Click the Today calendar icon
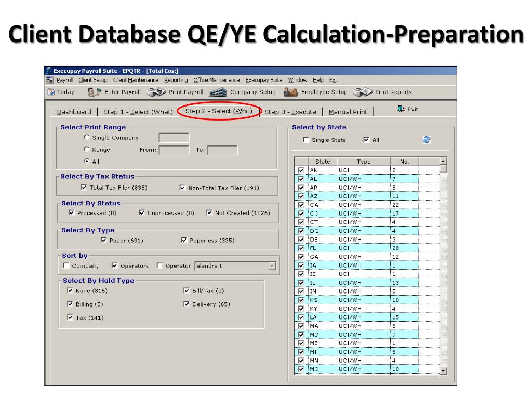 tap(51, 92)
